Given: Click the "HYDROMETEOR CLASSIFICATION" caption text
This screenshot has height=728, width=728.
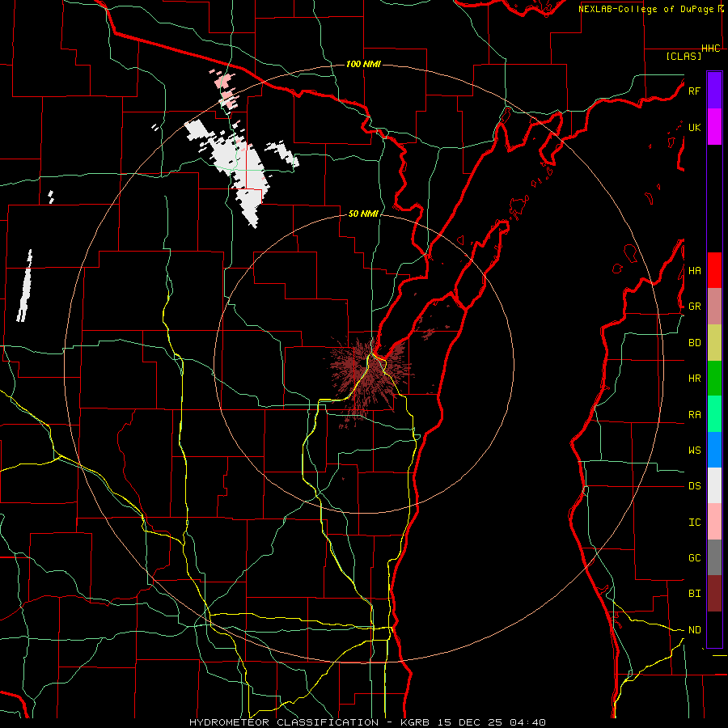Looking at the screenshot, I should [x=284, y=722].
